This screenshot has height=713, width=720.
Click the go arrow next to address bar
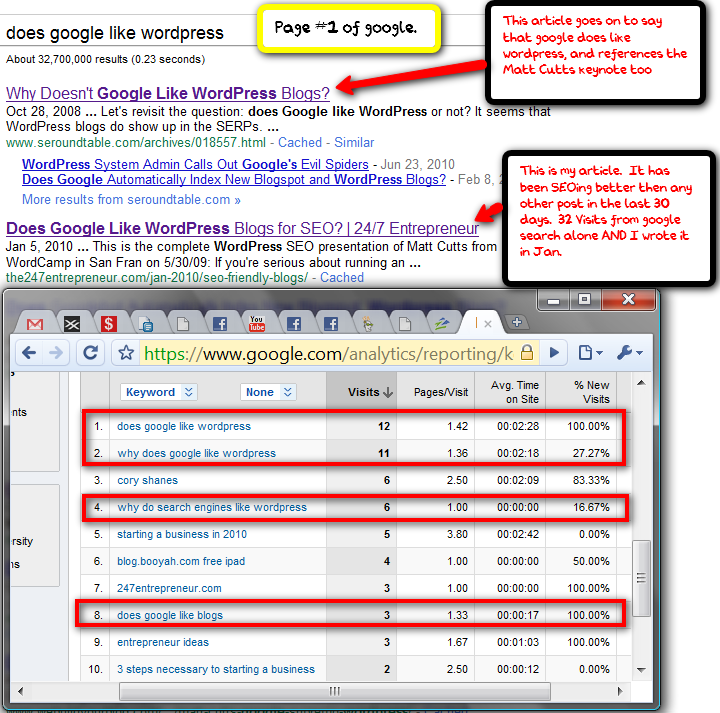click(554, 353)
